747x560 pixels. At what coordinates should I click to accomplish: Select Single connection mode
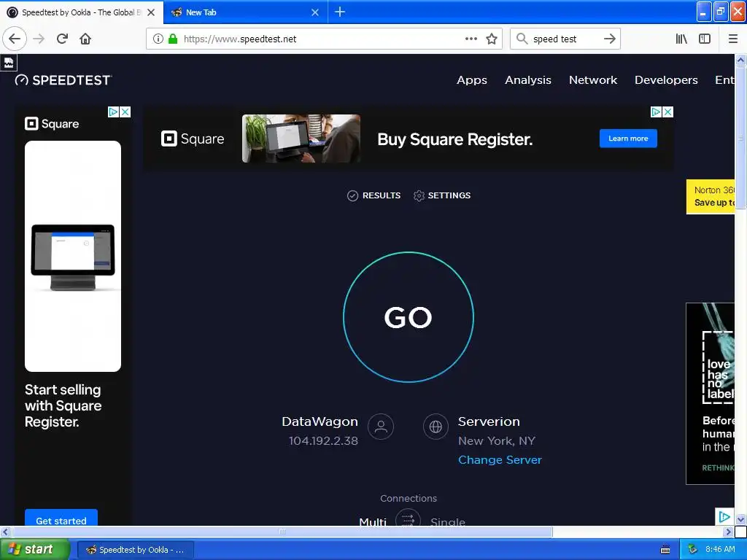(447, 522)
